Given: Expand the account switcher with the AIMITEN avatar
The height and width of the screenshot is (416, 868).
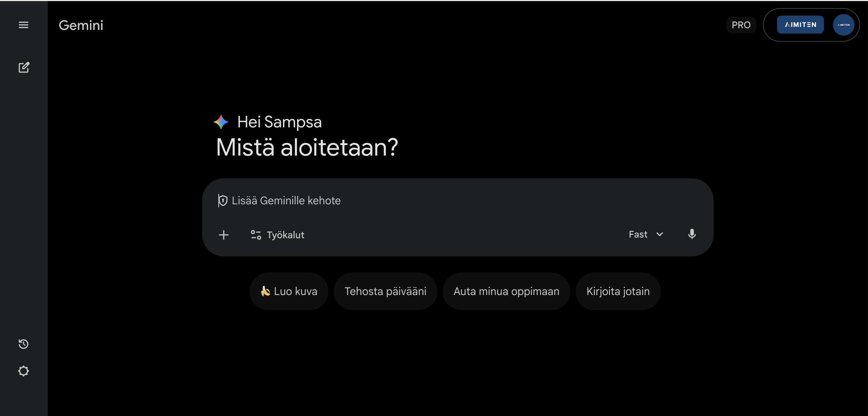Looking at the screenshot, I should (x=843, y=25).
